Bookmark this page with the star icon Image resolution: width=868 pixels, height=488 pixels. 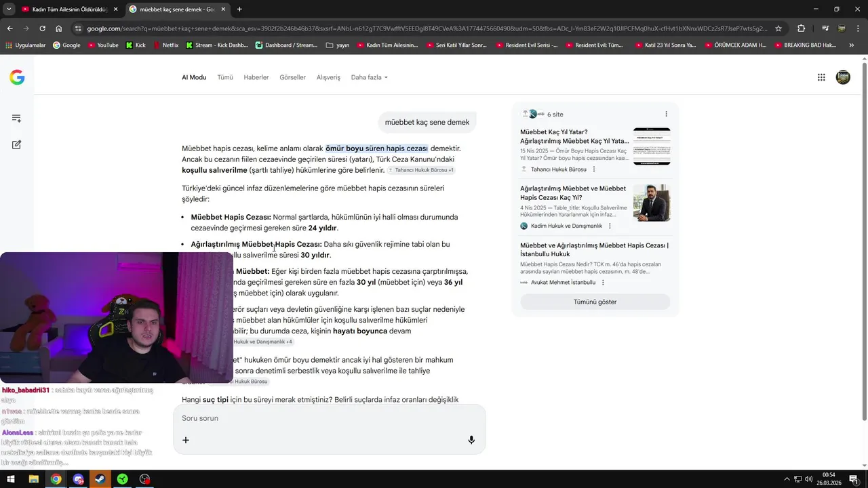coord(778,28)
